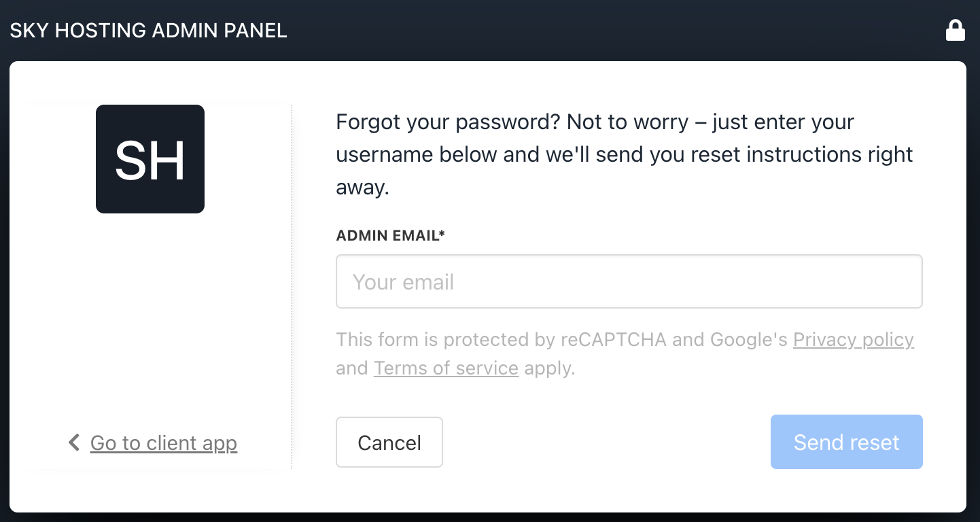The width and height of the screenshot is (980, 522).
Task: Focus the Admin Email input field
Action: pyautogui.click(x=629, y=281)
